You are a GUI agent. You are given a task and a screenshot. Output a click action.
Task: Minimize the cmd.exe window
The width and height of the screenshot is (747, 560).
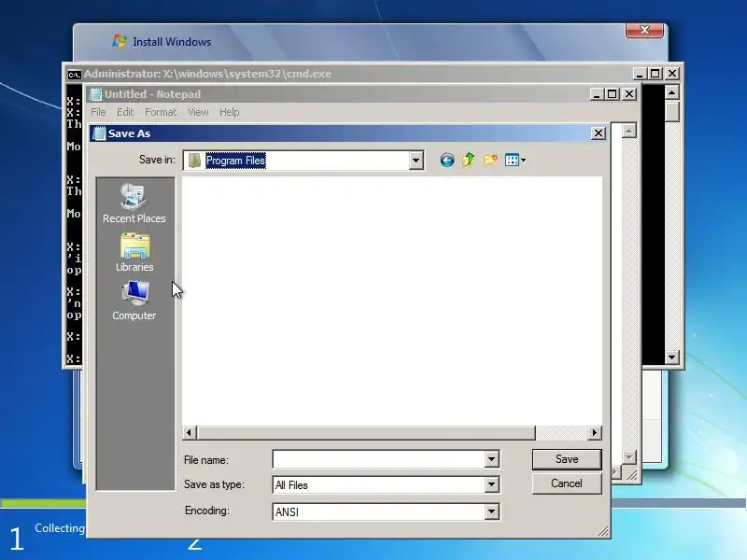640,74
